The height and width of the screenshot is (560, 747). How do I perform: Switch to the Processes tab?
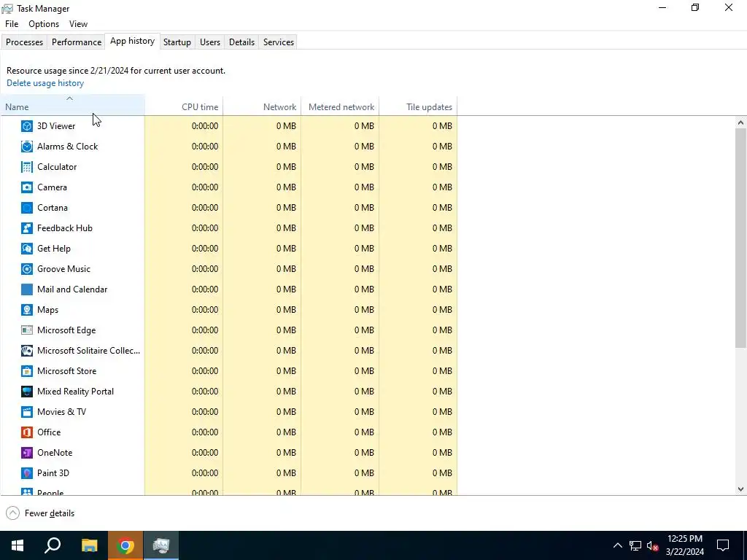[24, 42]
